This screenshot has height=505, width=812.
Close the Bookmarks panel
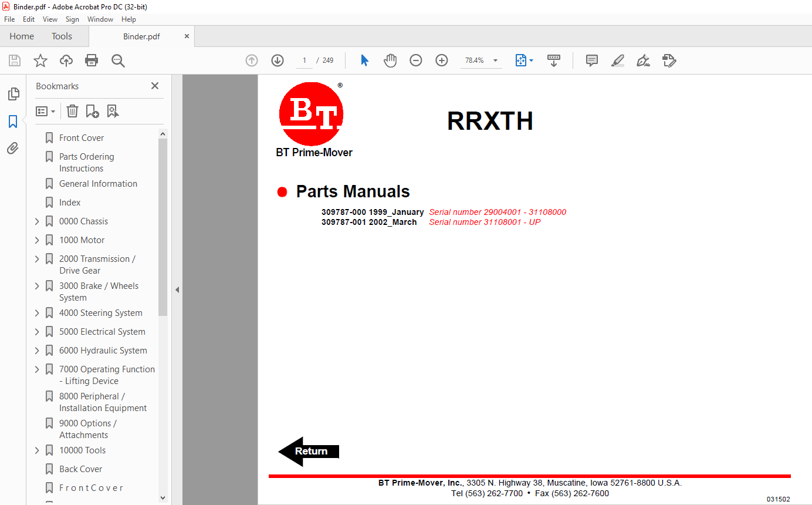(x=155, y=86)
